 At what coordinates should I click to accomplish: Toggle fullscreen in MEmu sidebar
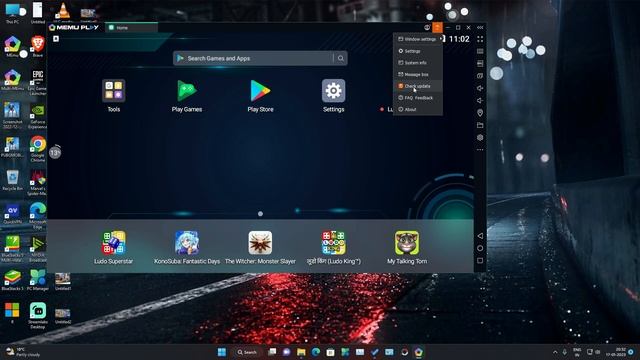480,39
